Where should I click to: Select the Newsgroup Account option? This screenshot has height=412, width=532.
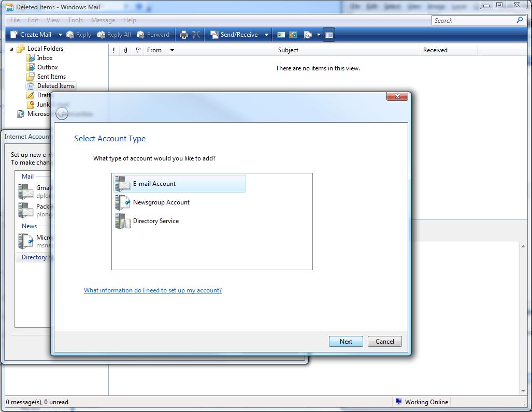162,202
